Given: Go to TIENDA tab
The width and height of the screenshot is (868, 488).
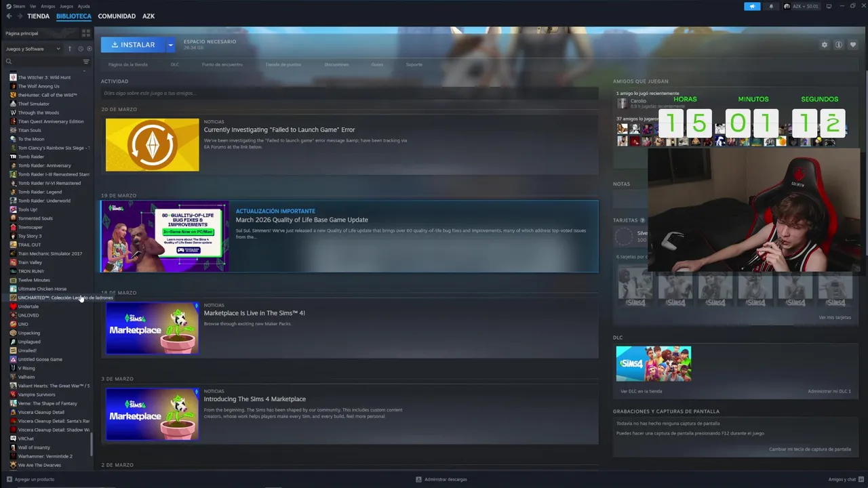Looking at the screenshot, I should click(x=38, y=16).
